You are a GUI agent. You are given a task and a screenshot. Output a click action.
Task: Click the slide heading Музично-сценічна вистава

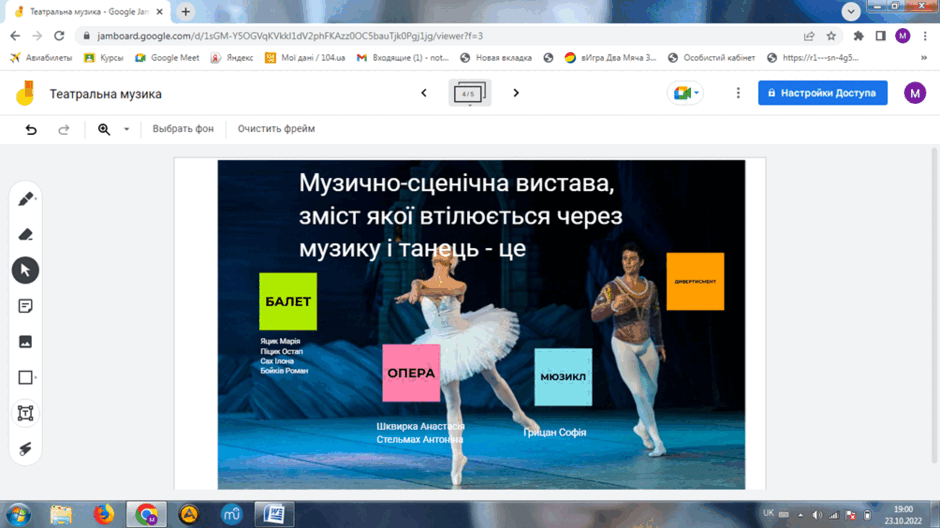457,183
